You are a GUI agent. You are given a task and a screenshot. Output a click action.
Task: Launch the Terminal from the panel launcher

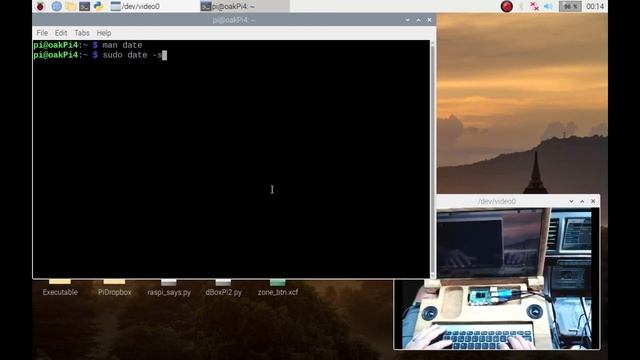click(84, 6)
